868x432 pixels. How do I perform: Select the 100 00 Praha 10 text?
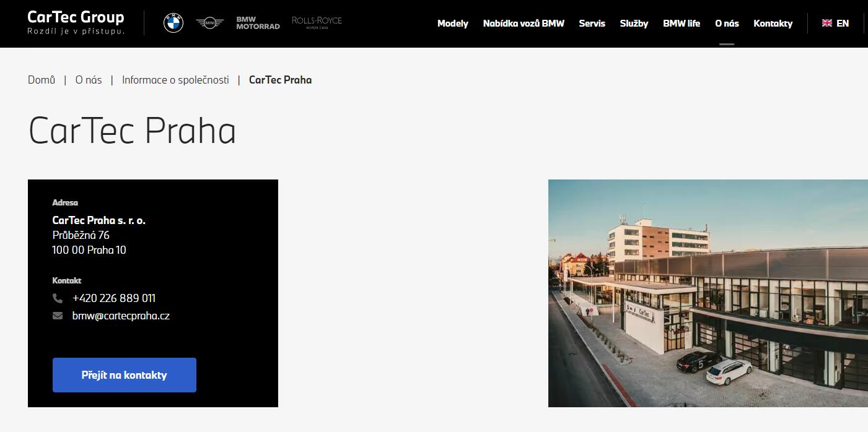coord(89,250)
